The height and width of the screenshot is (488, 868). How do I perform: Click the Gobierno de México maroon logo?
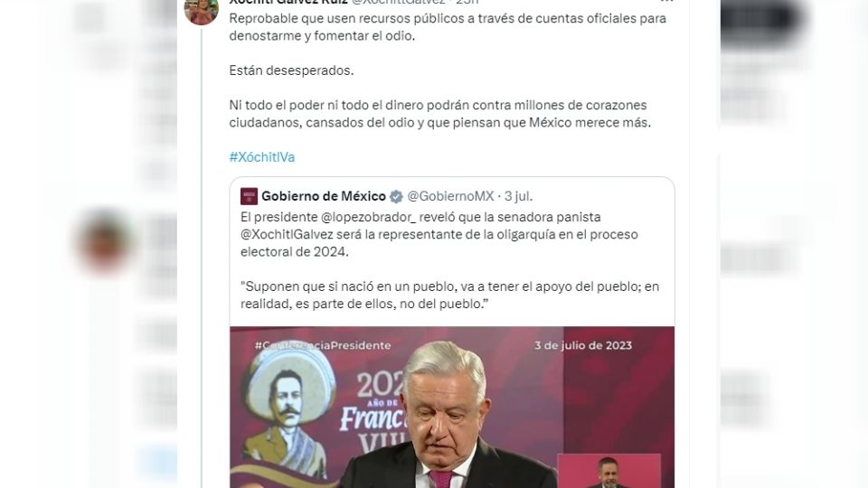coord(249,196)
